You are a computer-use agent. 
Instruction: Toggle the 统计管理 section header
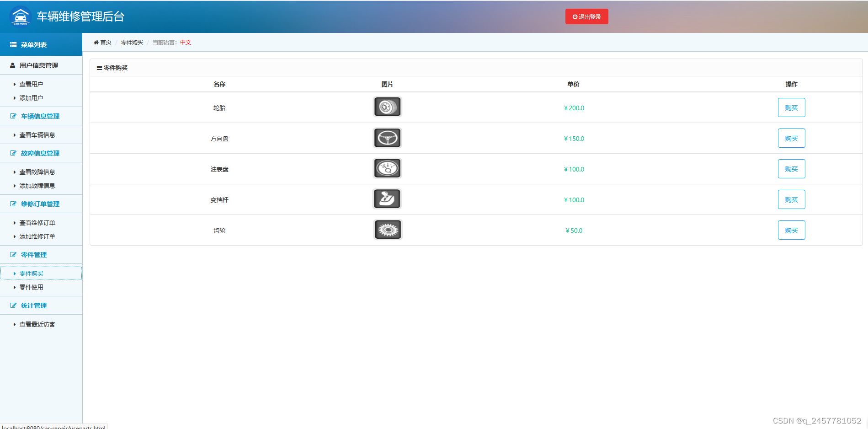pyautogui.click(x=41, y=306)
